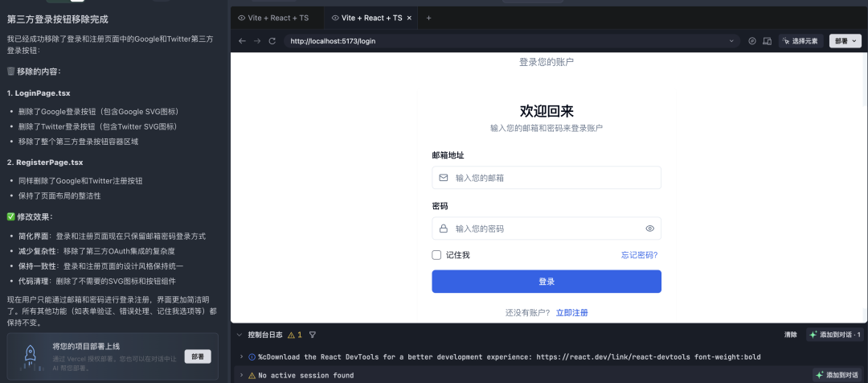Viewport: 868px width, 383px height.
Task: Click the 密码 label
Action: pos(440,206)
